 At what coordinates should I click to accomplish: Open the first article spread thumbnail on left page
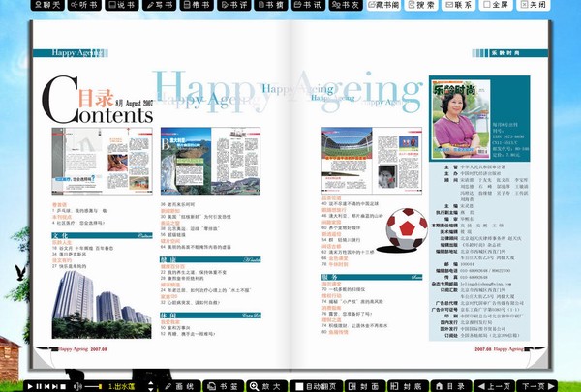pyautogui.click(x=102, y=161)
